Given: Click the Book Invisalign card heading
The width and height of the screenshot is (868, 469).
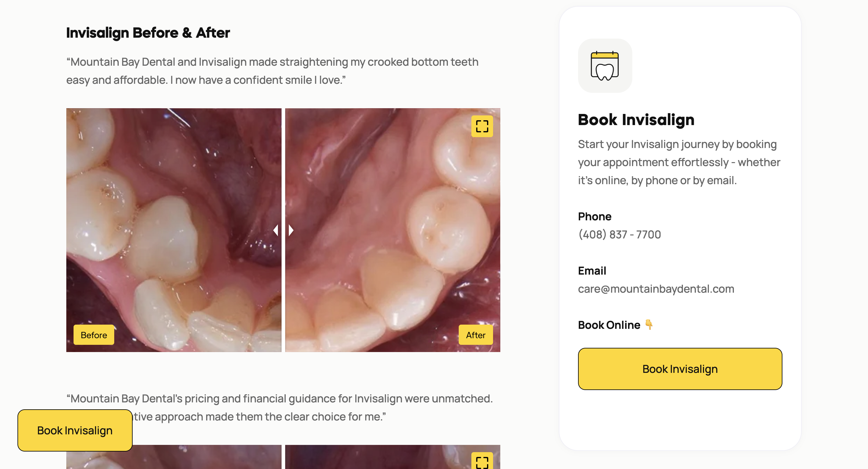Looking at the screenshot, I should pos(636,120).
